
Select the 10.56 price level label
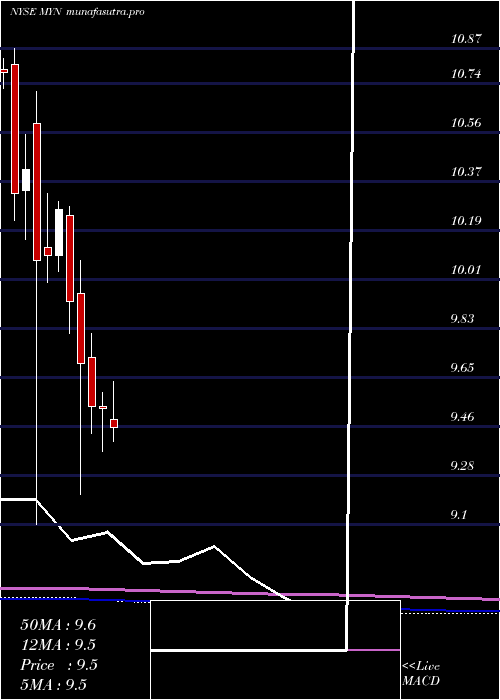click(466, 123)
